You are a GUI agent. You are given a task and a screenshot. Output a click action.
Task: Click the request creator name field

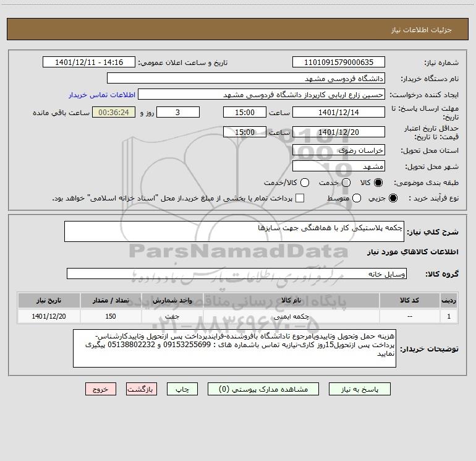tap(261, 95)
